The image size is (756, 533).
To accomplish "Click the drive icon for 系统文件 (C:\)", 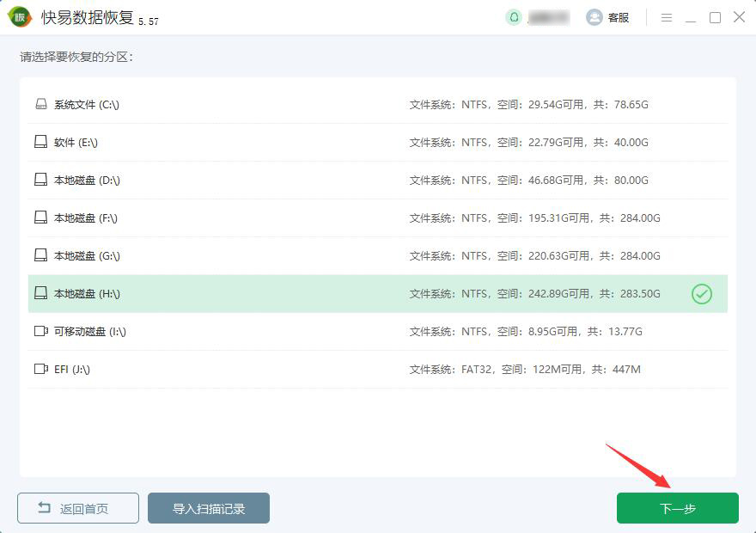I will click(40, 105).
